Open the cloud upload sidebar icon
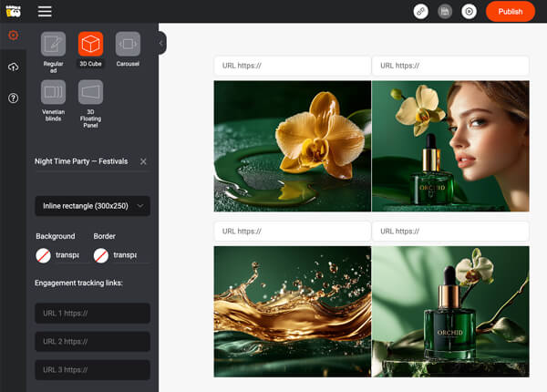Screen dimensions: 547x392 click(x=14, y=67)
